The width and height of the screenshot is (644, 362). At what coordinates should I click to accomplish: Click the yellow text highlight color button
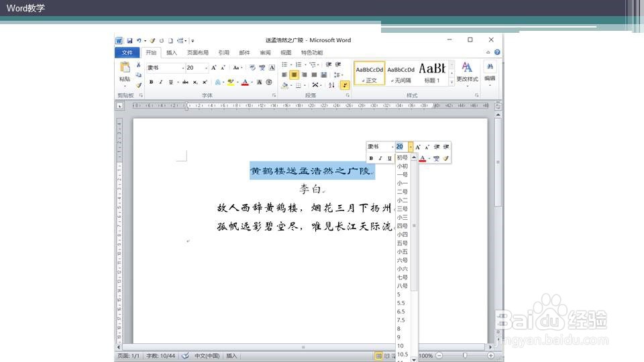point(231,82)
